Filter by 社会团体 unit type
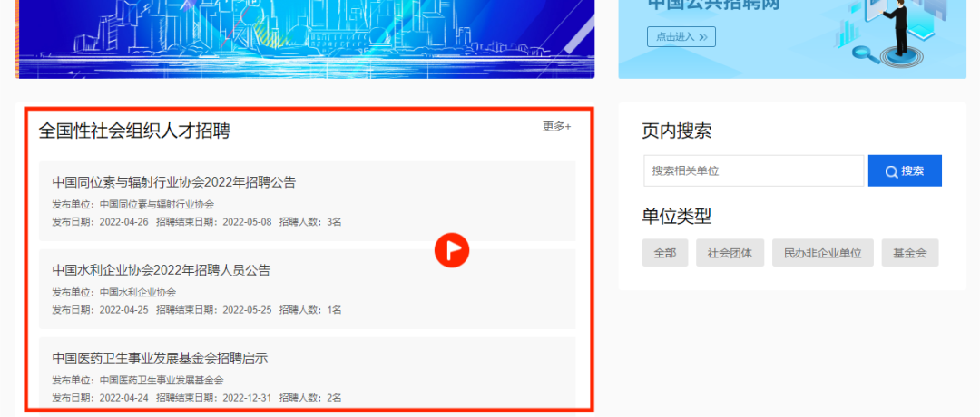Image resolution: width=980 pixels, height=417 pixels. click(x=730, y=253)
